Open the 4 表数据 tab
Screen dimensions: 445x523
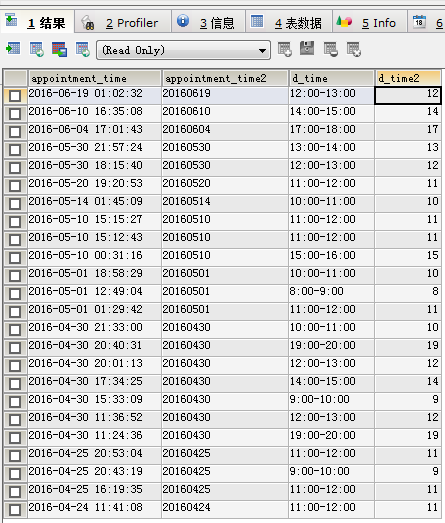pos(289,22)
